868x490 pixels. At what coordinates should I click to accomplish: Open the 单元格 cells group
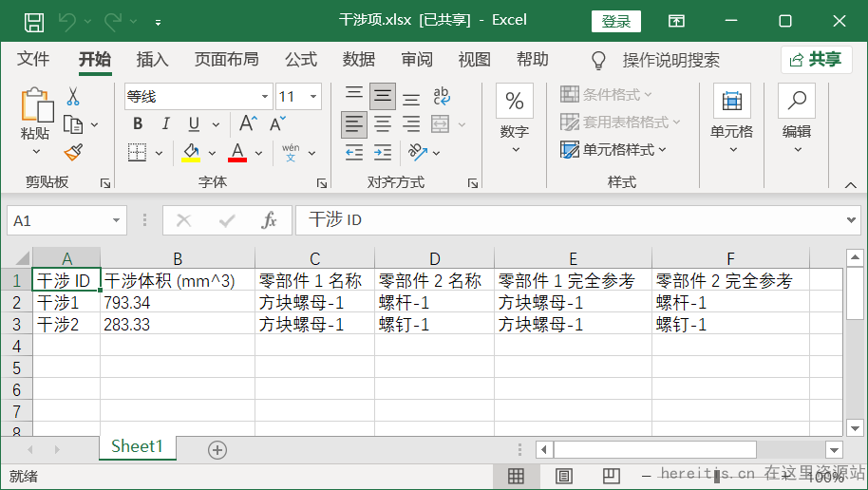click(732, 118)
